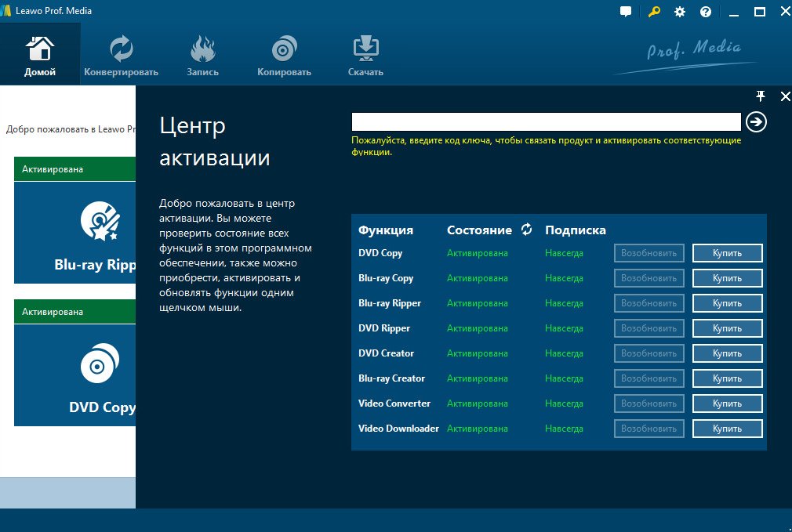792x532 pixels.
Task: Click Активирована status for DVD Copy
Action: click(x=478, y=253)
